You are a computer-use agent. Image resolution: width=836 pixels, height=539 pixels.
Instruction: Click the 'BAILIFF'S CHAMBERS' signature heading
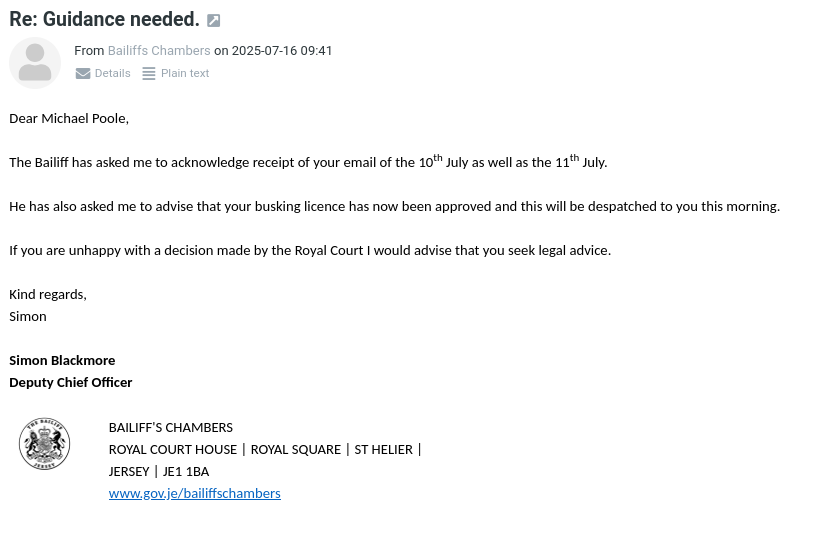[x=170, y=427]
